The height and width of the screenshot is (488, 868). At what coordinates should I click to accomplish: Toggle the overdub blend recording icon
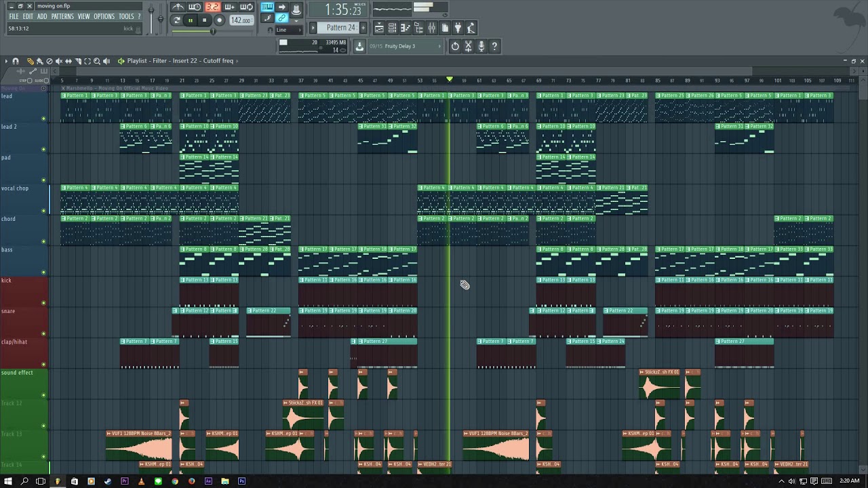tap(229, 7)
